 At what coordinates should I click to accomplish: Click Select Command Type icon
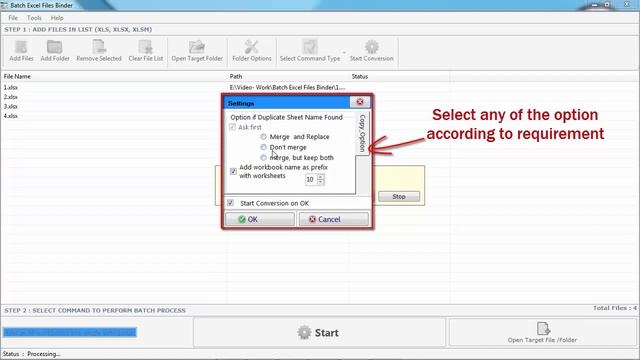(310, 51)
